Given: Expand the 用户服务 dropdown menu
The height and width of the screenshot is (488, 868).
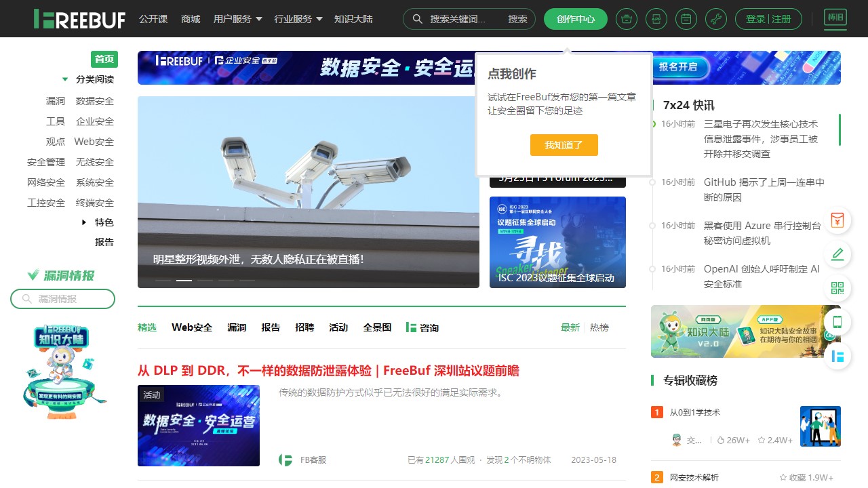Looking at the screenshot, I should coord(238,19).
